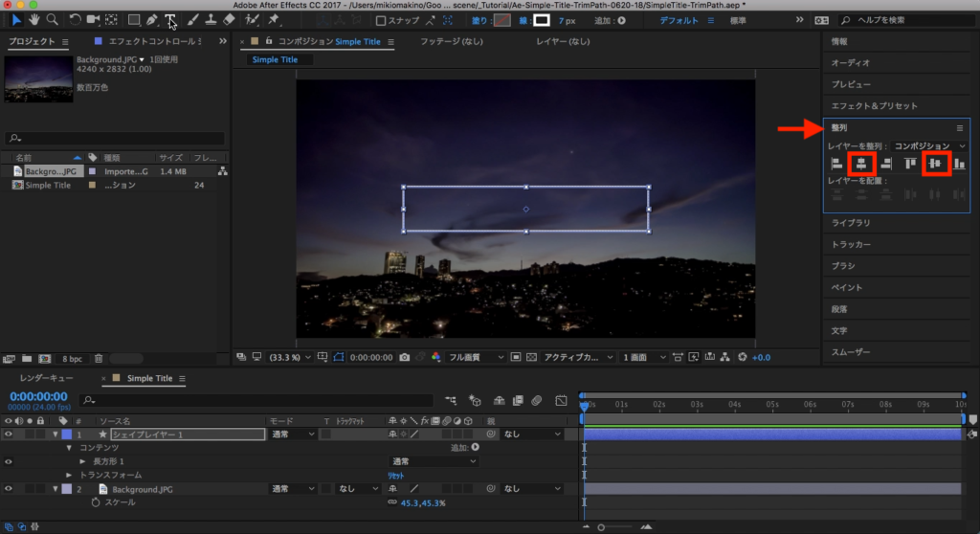Select the Rectangle shape tool
Screen dimensions: 980x534
pos(133,19)
